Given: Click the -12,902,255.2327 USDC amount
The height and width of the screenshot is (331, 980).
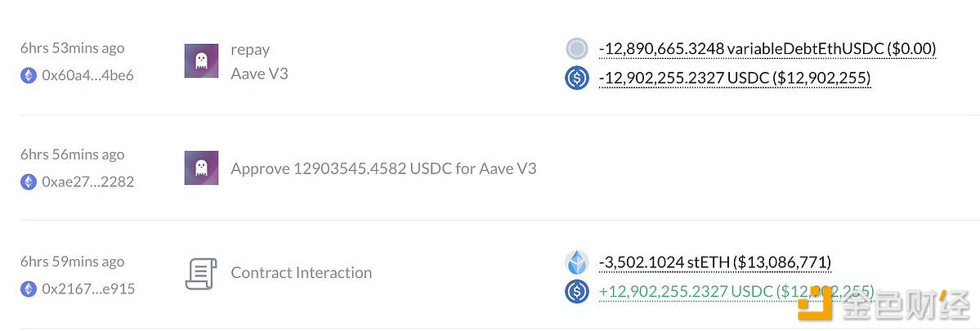Looking at the screenshot, I should 734,78.
